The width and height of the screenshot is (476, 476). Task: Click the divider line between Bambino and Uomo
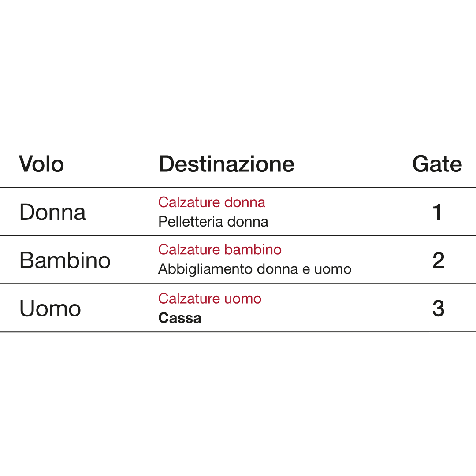(x=238, y=284)
